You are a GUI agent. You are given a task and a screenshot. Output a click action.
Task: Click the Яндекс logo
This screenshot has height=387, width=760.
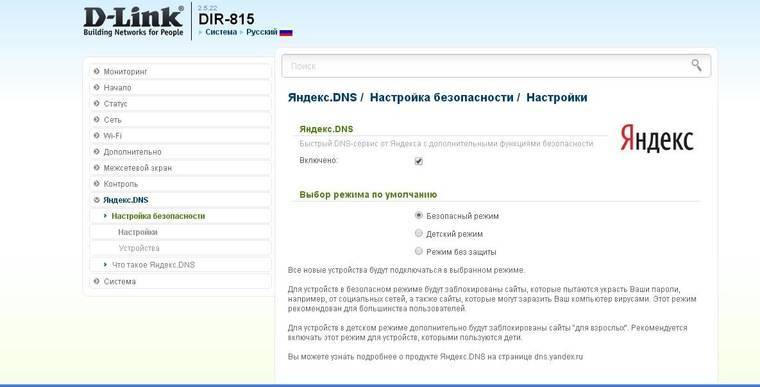(x=657, y=138)
